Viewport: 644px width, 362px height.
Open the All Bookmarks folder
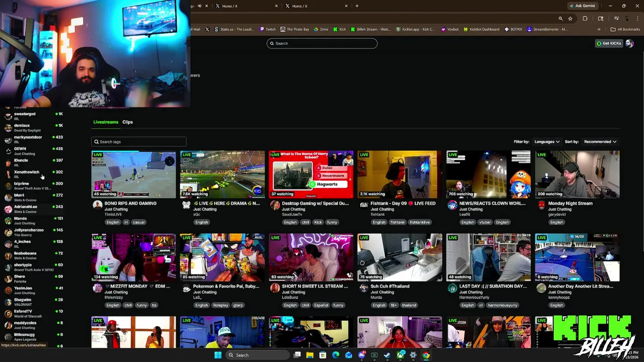tap(625, 29)
